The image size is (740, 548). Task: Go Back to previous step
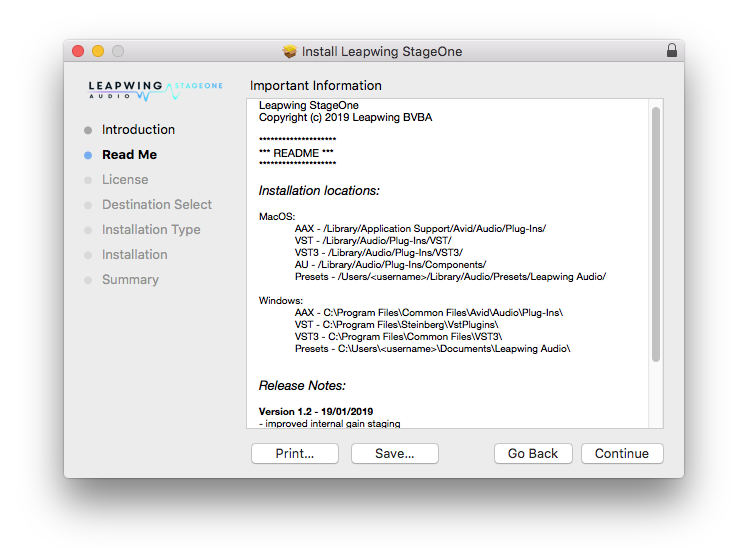click(x=533, y=454)
